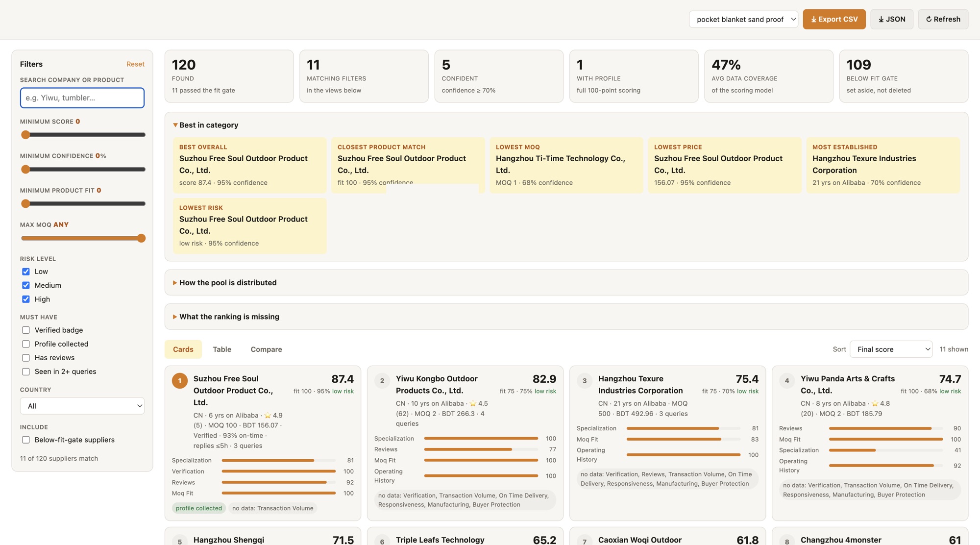Image resolution: width=980 pixels, height=545 pixels.
Task: Enable the Verified badge requirement
Action: 26,330
